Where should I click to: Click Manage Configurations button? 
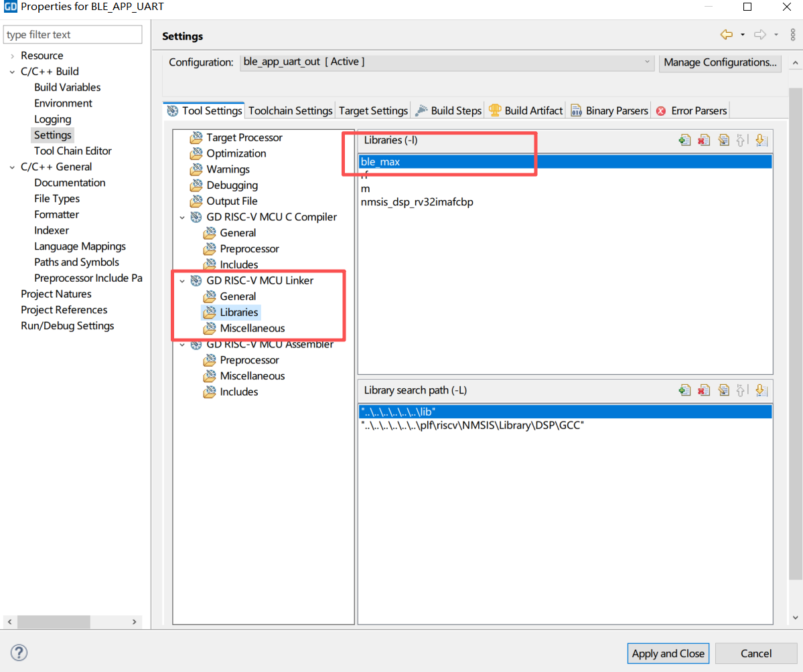[720, 62]
